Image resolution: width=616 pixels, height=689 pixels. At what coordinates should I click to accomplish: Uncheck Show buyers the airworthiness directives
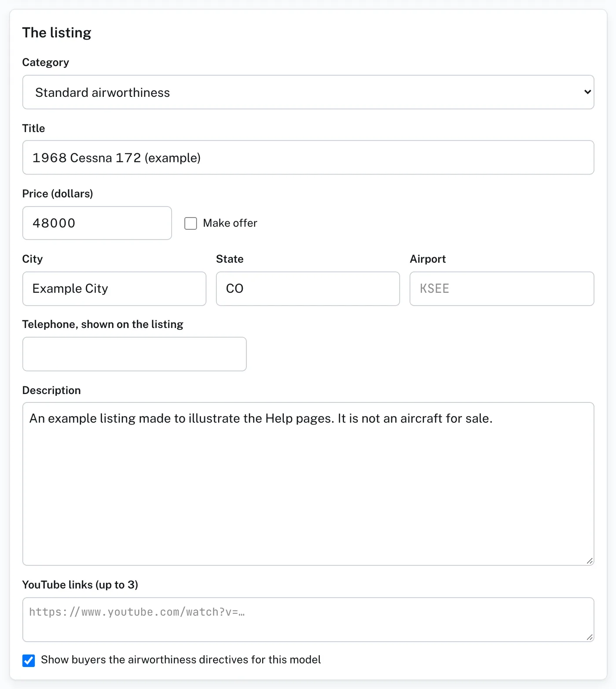[29, 660]
